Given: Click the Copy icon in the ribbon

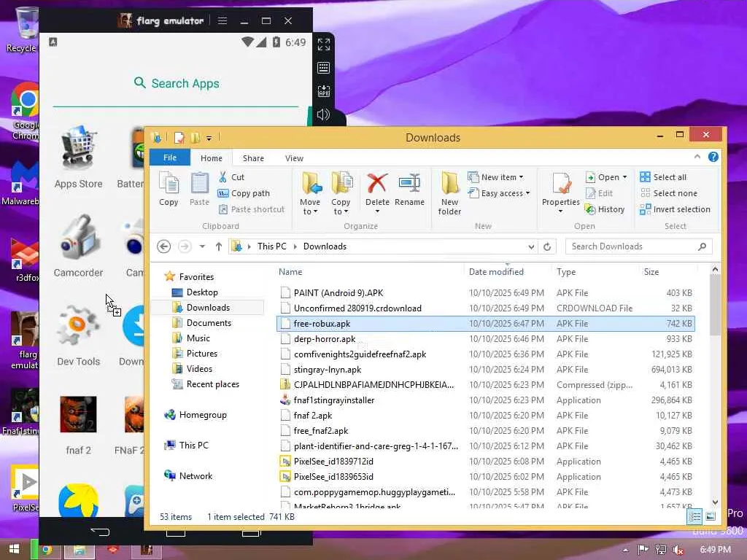Looking at the screenshot, I should tap(169, 190).
